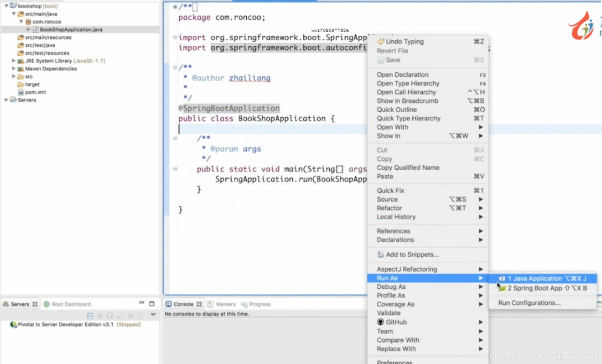Select Open Call Hierarchy
602x364 pixels.
pos(428,92)
